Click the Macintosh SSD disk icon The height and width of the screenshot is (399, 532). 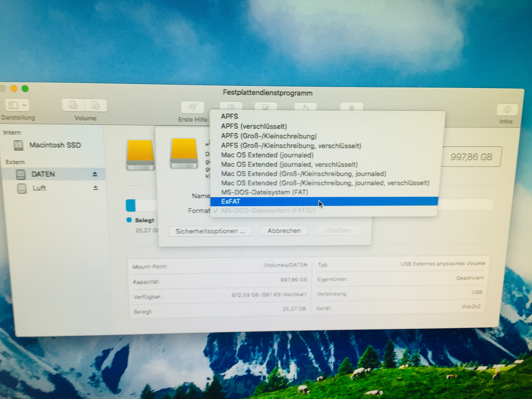click(19, 145)
